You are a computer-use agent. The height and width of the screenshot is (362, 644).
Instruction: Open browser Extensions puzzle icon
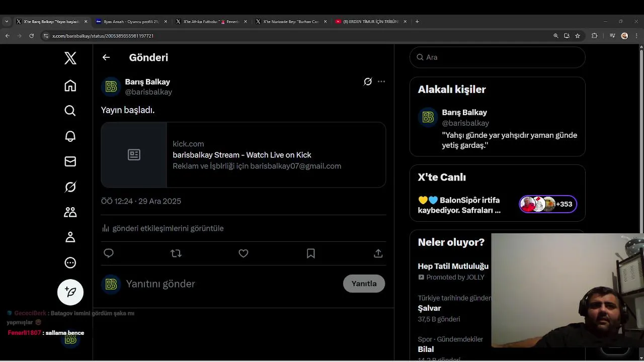595,36
